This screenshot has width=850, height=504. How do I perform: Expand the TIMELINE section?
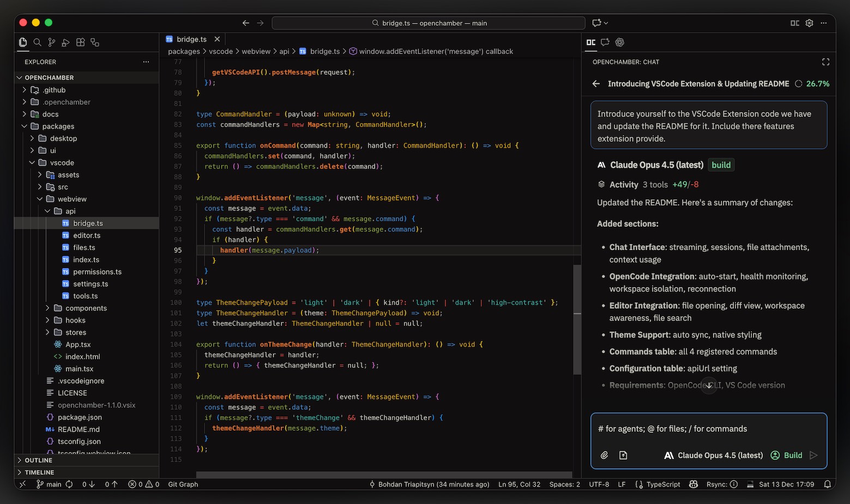(x=39, y=472)
